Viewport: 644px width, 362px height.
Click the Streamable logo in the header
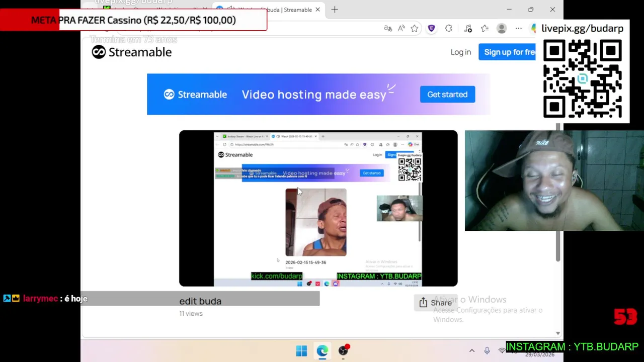[132, 52]
